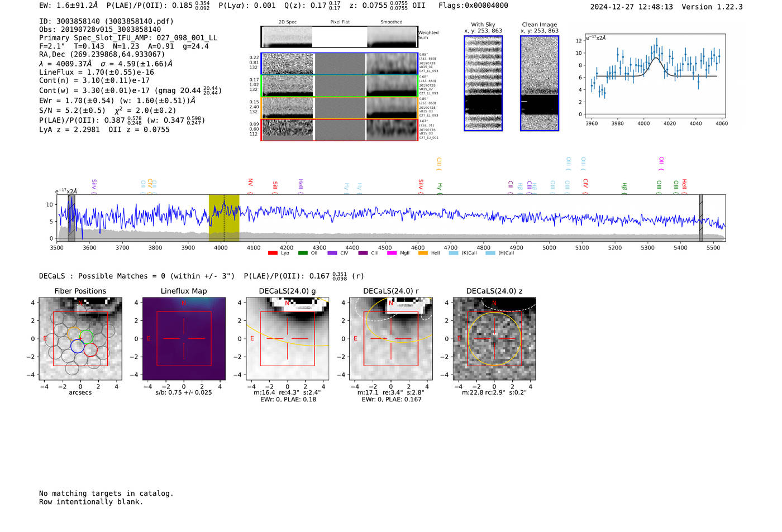Click the green fiber circle in Fiber Positions
Viewport: 782px width, 532px height.
click(86, 337)
